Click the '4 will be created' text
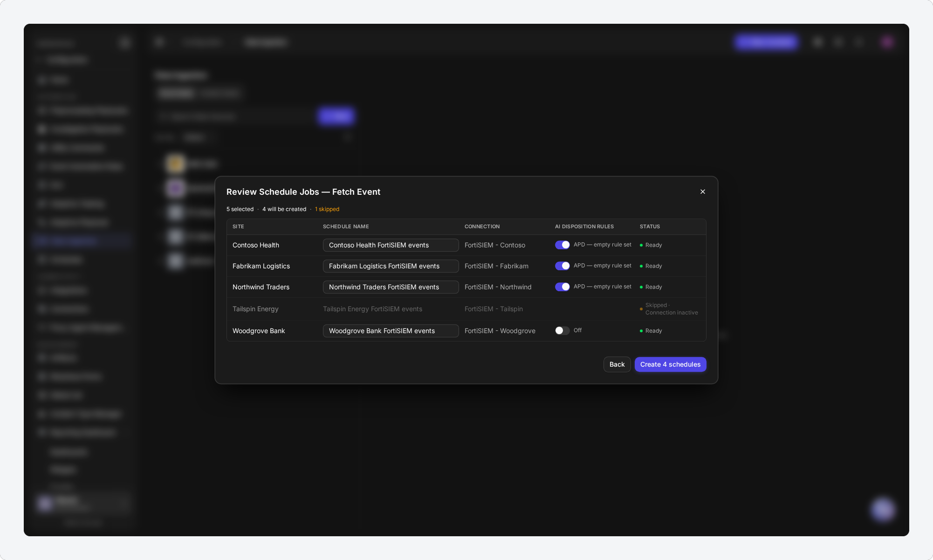Image resolution: width=933 pixels, height=560 pixels. pos(284,209)
